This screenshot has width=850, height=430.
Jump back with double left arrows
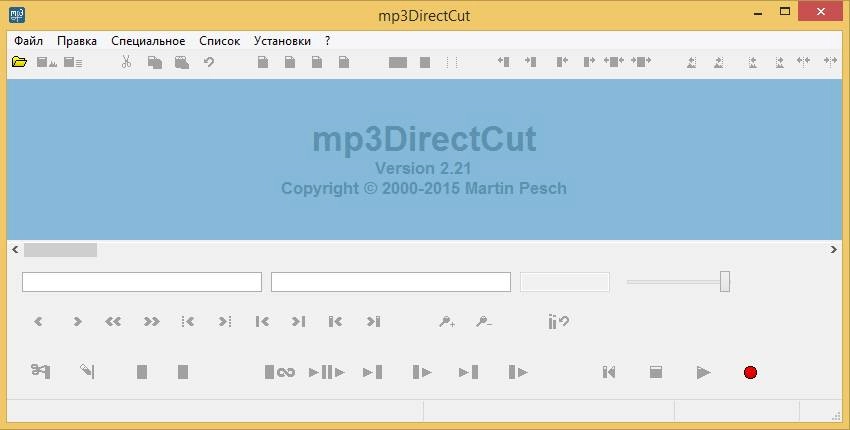[x=113, y=322]
